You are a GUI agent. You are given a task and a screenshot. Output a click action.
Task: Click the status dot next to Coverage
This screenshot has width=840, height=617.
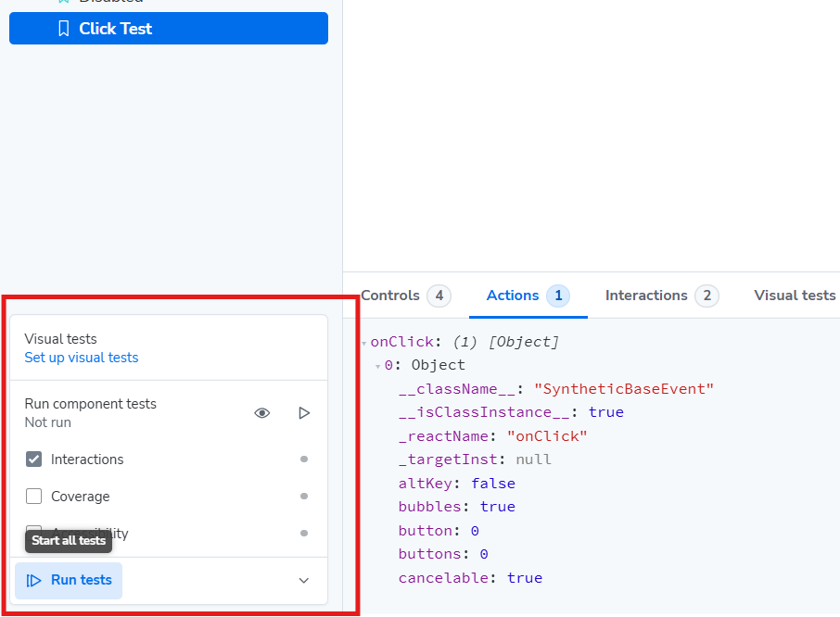point(304,497)
